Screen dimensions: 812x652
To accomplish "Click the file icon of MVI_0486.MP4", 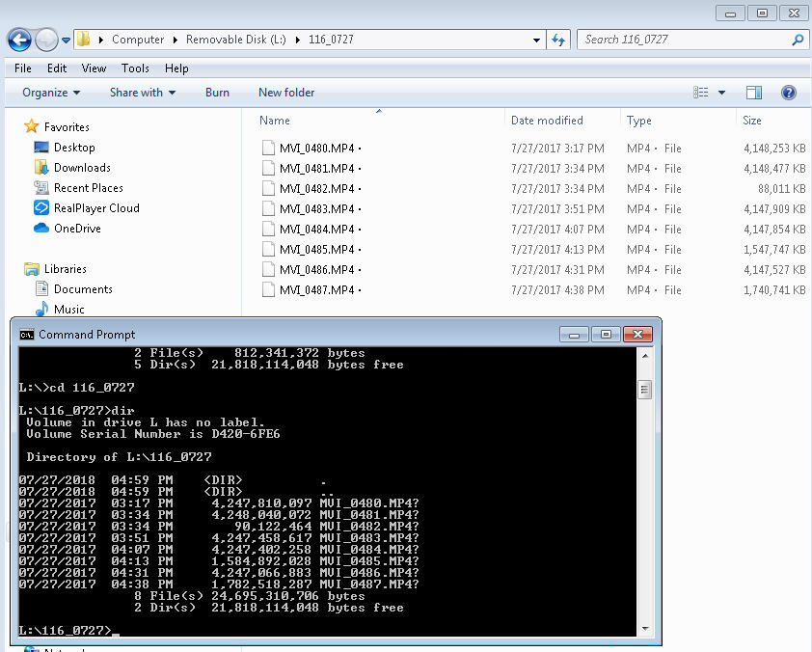I will (268, 269).
